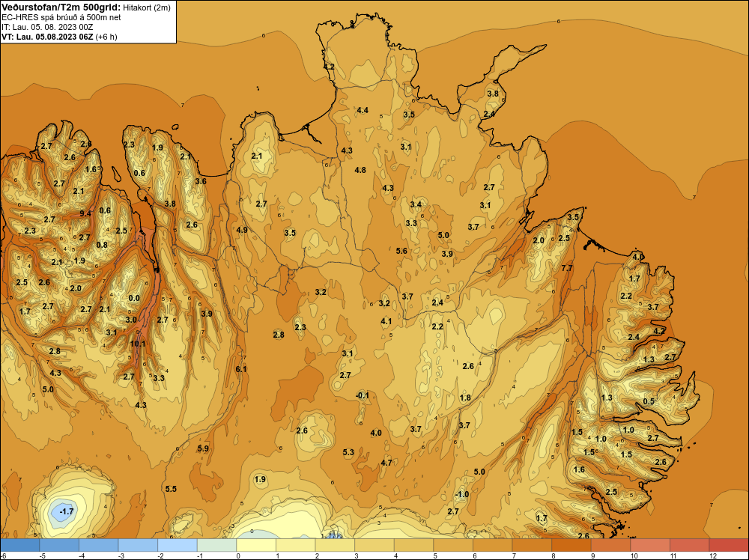This screenshot has height=560, width=749.
Task: Click the temperature value '5.5'
Action: (x=171, y=489)
